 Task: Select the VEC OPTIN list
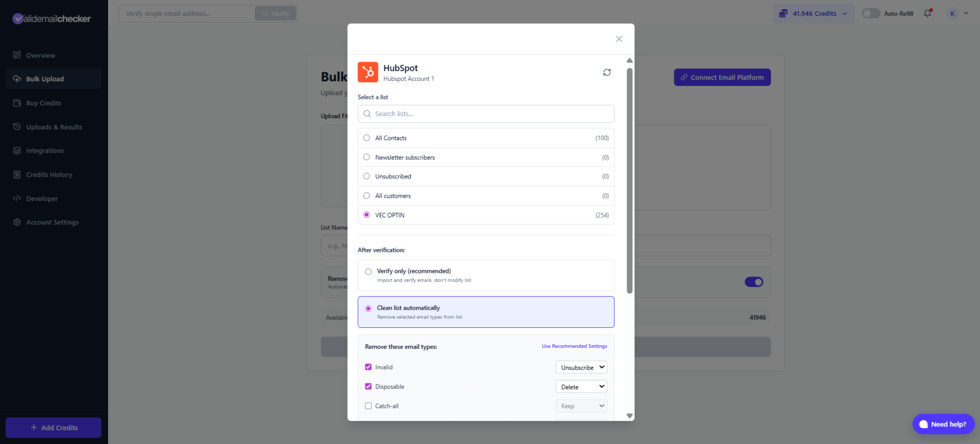[486, 215]
